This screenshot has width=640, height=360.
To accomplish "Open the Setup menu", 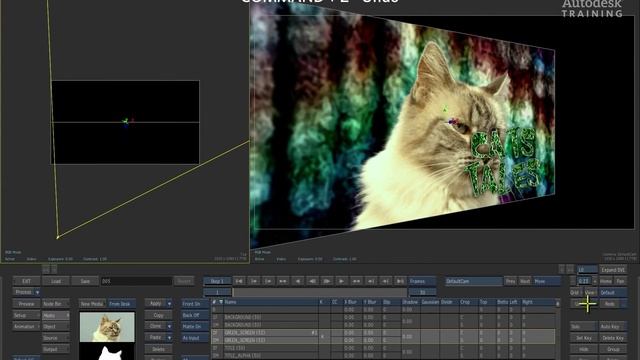I will click(x=26, y=316).
